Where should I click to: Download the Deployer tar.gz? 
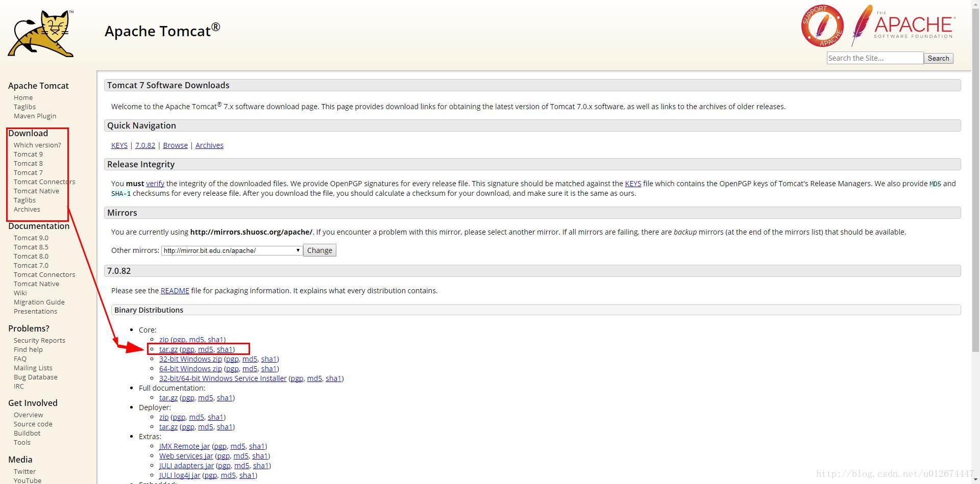[x=168, y=427]
